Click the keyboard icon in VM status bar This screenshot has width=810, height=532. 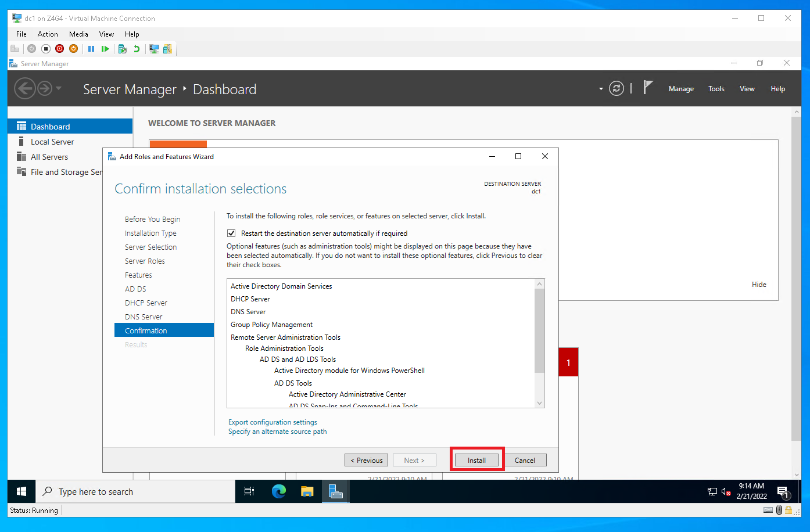point(768,510)
